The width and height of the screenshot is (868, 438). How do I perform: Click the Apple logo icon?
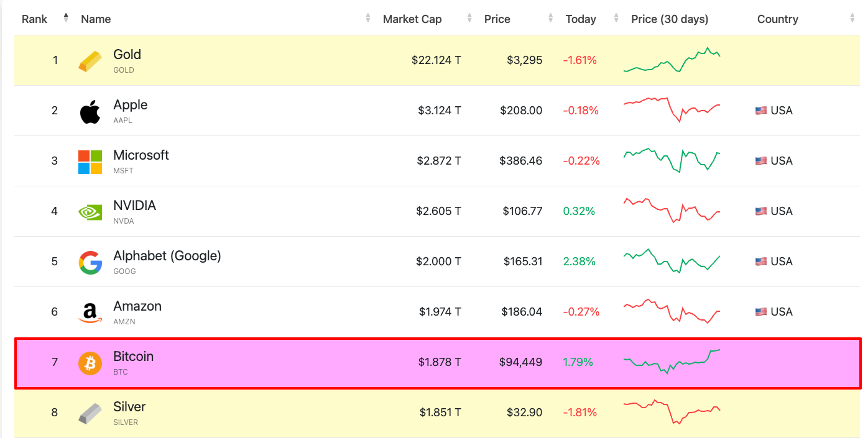coord(90,111)
